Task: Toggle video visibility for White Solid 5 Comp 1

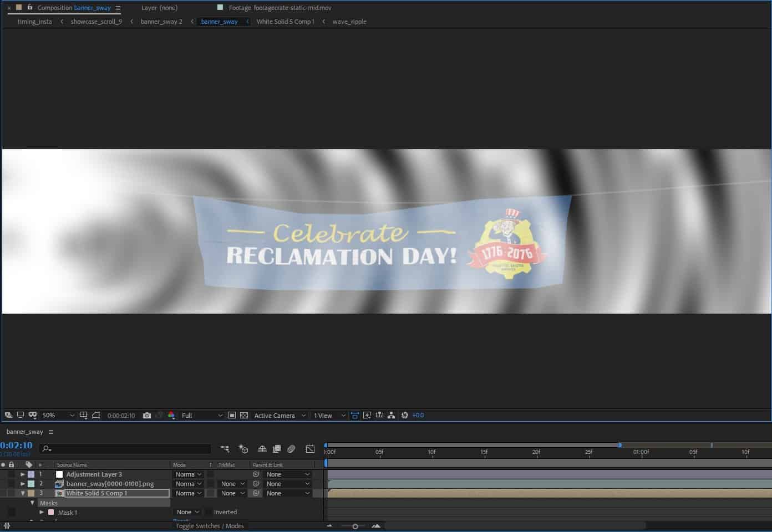Action: [3, 493]
